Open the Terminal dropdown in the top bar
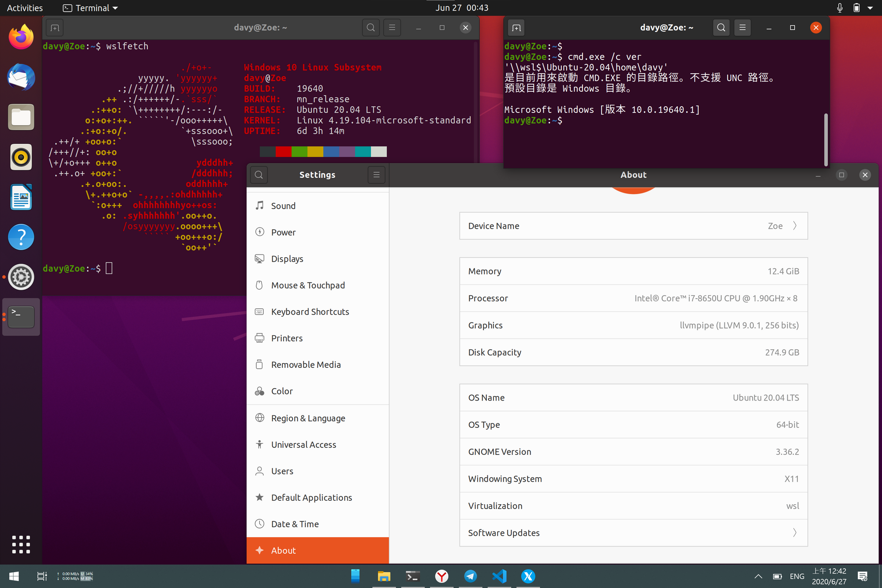Image resolution: width=882 pixels, height=588 pixels. point(90,7)
